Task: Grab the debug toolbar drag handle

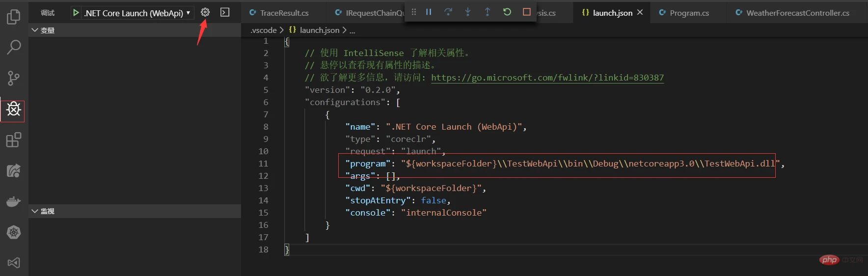Action: pyautogui.click(x=414, y=12)
